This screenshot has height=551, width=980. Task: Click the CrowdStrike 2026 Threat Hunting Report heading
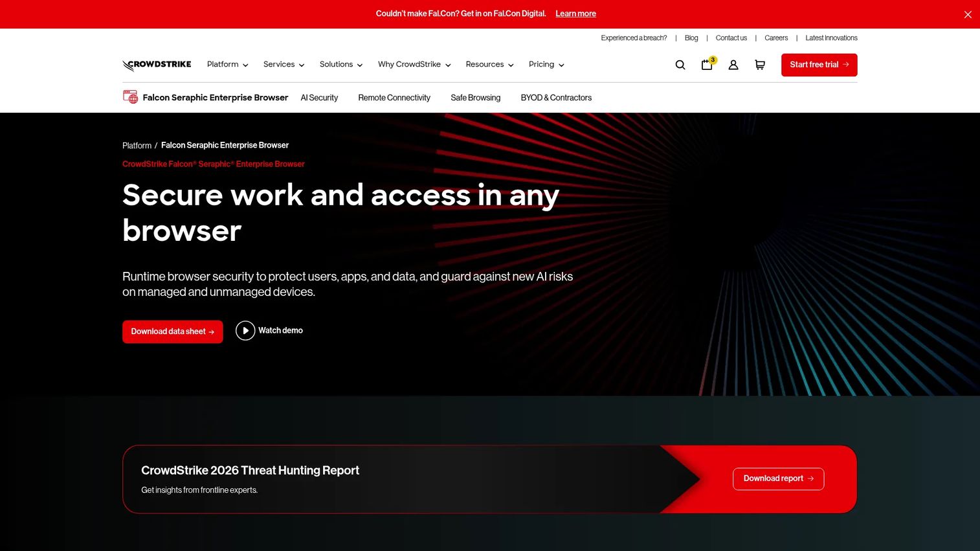[x=250, y=471]
